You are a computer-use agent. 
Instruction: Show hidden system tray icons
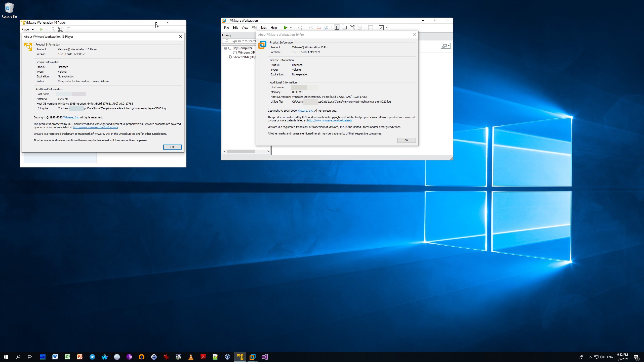click(x=590, y=357)
